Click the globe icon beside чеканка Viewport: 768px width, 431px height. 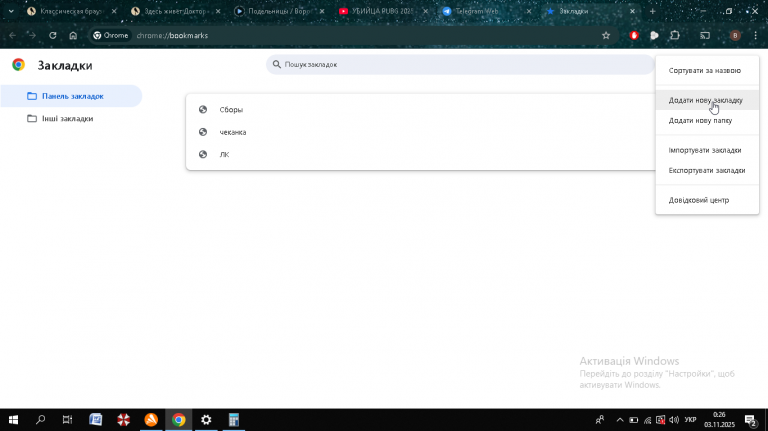(x=203, y=132)
